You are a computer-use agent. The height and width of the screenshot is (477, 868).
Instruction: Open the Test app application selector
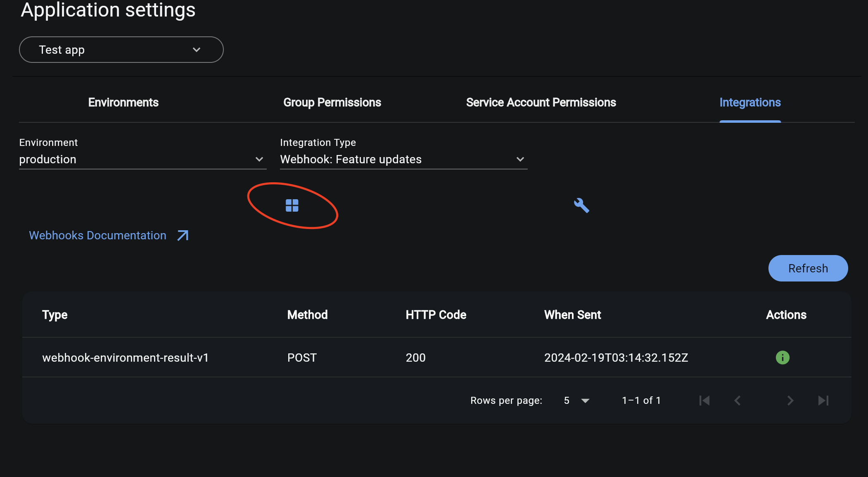click(121, 50)
